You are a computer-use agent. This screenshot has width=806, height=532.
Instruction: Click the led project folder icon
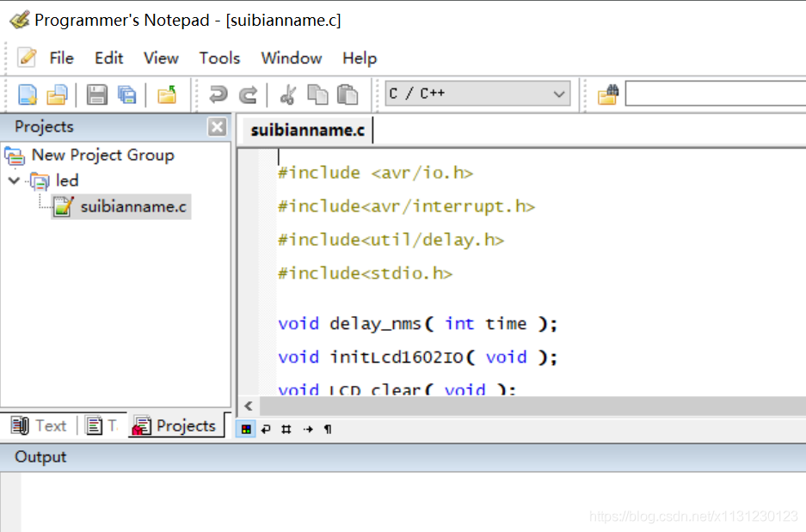(x=40, y=180)
